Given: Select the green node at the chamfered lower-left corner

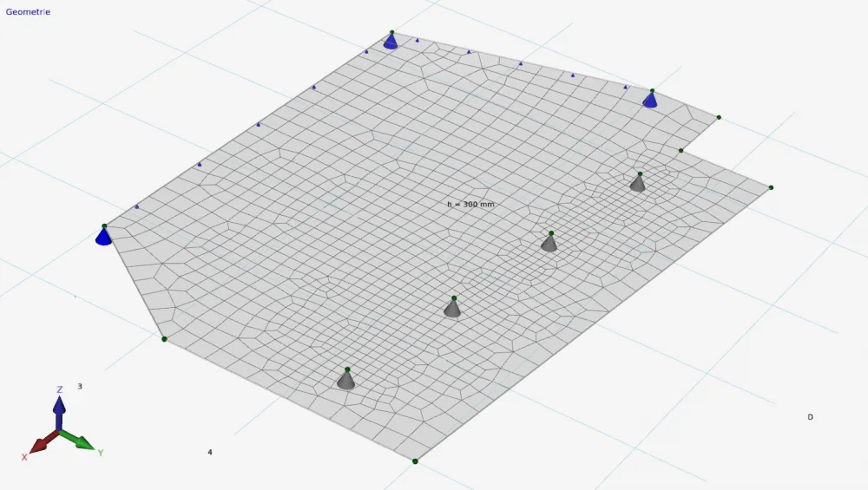Looking at the screenshot, I should [x=164, y=339].
